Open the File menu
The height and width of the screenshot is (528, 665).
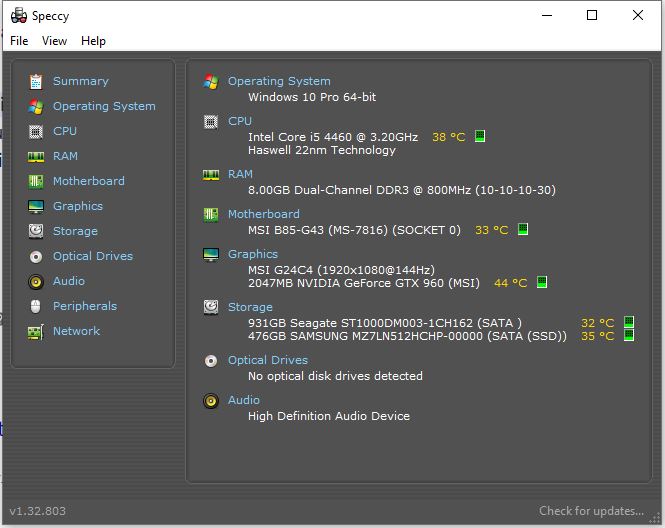[x=19, y=41]
